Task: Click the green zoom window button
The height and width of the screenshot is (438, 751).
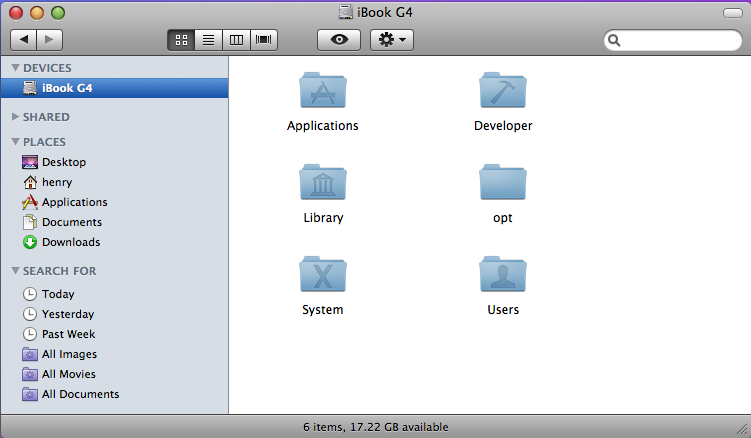Action: coord(58,13)
